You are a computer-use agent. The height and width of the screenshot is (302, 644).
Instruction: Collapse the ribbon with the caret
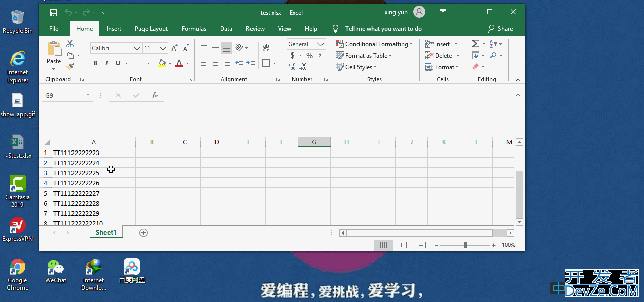click(518, 80)
